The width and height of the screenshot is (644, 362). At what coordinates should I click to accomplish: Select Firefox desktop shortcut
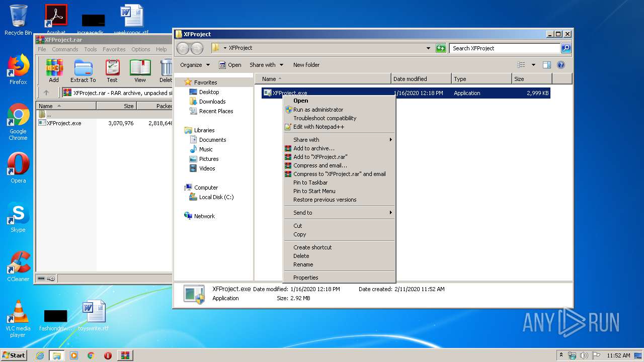pos(18,70)
